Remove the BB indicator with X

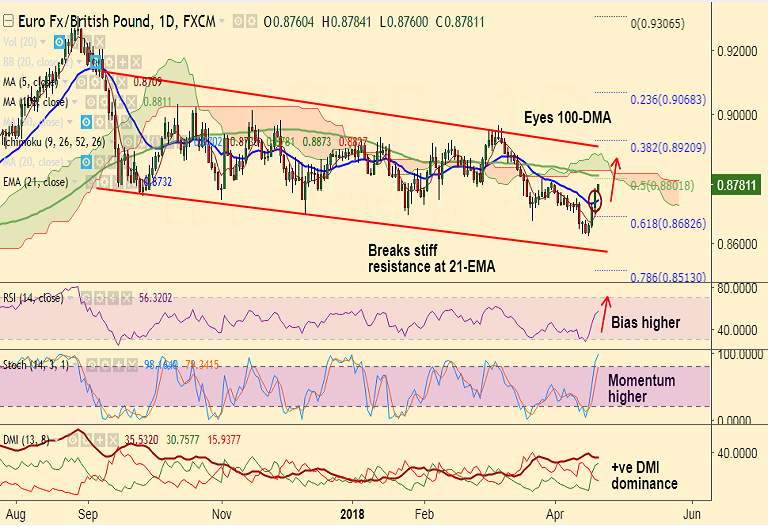[136, 62]
